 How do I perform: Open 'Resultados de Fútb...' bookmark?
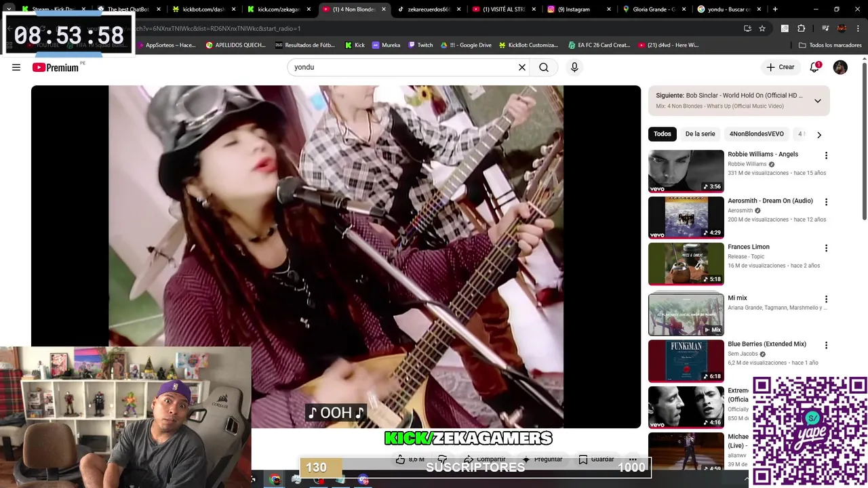pos(305,45)
